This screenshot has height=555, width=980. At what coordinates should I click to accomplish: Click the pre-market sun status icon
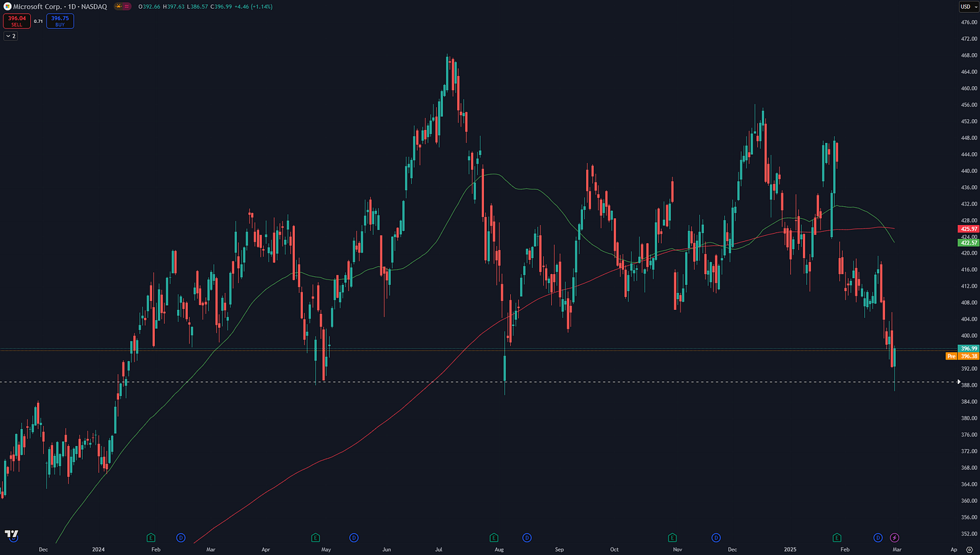(118, 6)
